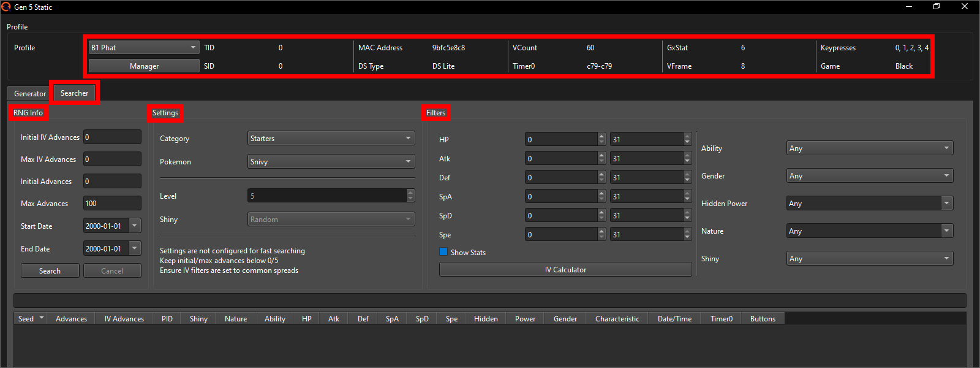Click the search progress bar

tap(490, 300)
